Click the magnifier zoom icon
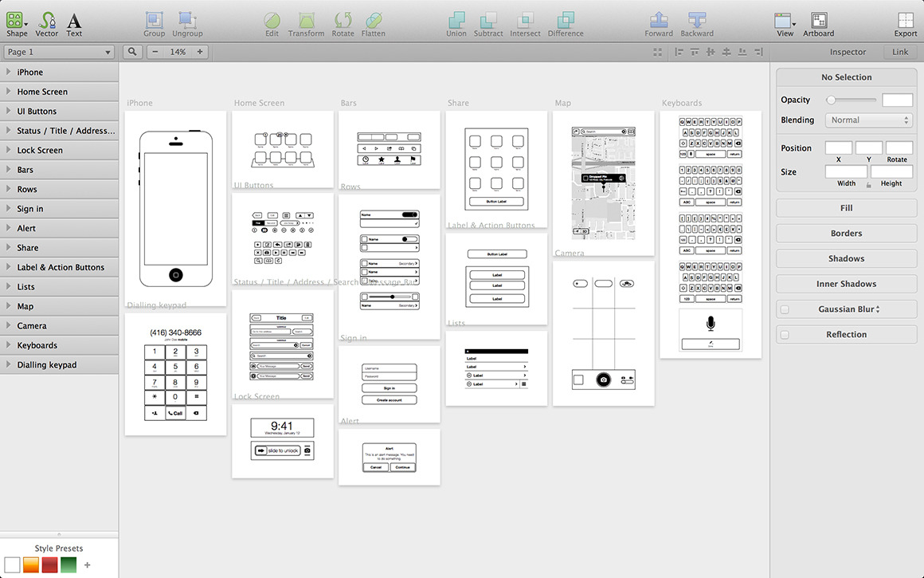 point(132,52)
